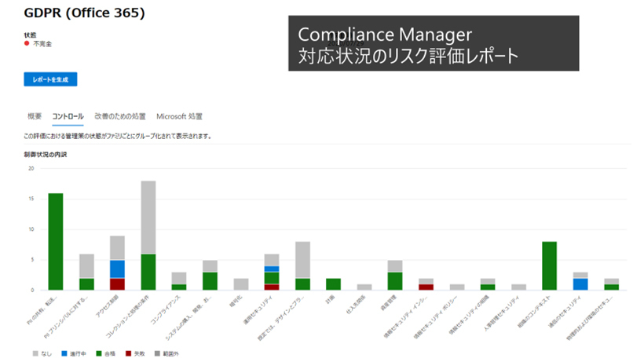Toggle the 合格 green legend swatch
The width and height of the screenshot is (644, 362).
(x=99, y=353)
